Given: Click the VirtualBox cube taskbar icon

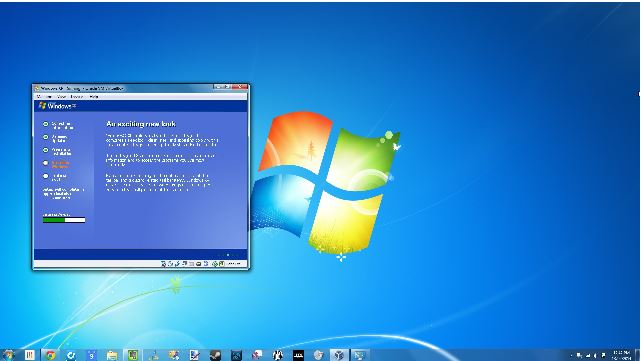Looking at the screenshot, I should (x=339, y=355).
